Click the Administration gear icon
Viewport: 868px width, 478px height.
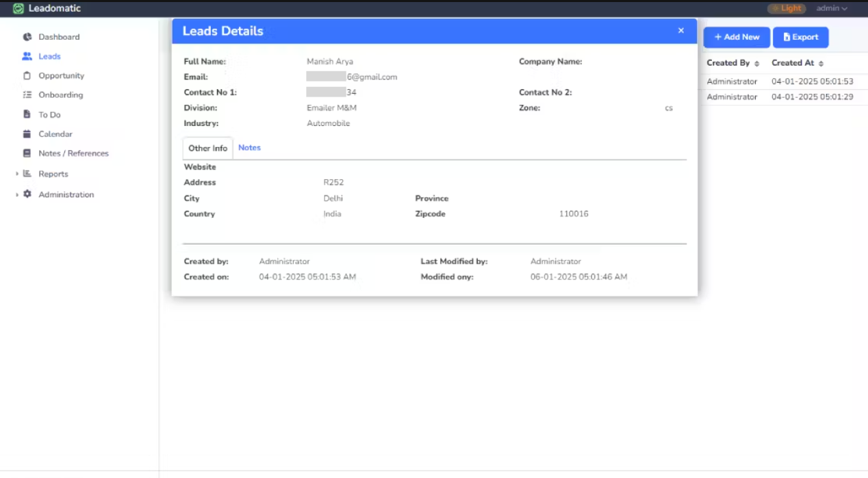(27, 194)
